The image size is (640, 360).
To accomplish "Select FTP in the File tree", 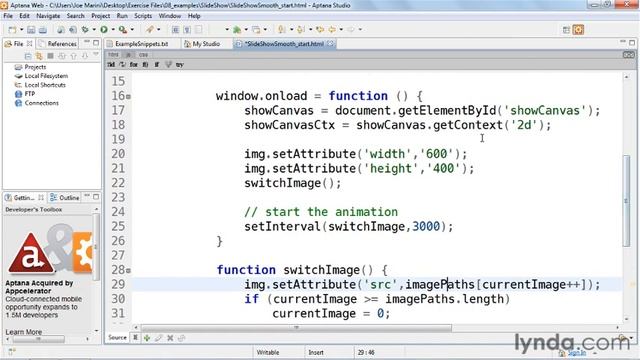I will 30,94.
